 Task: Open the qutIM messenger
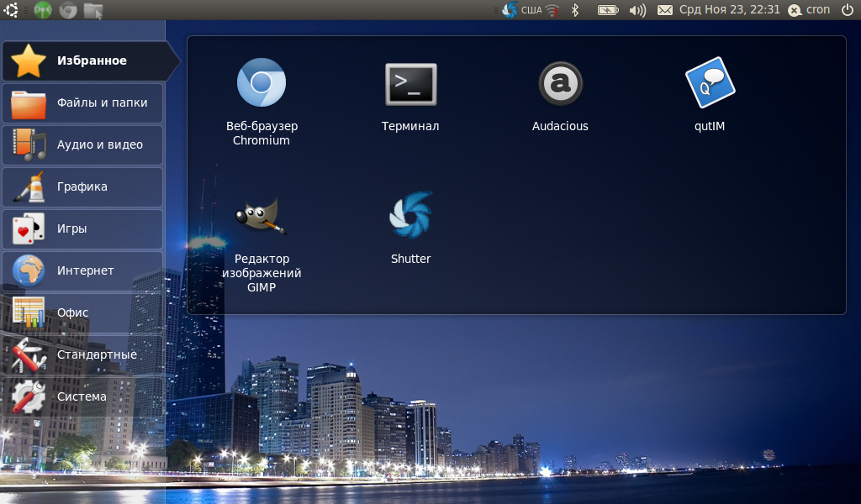click(x=710, y=84)
